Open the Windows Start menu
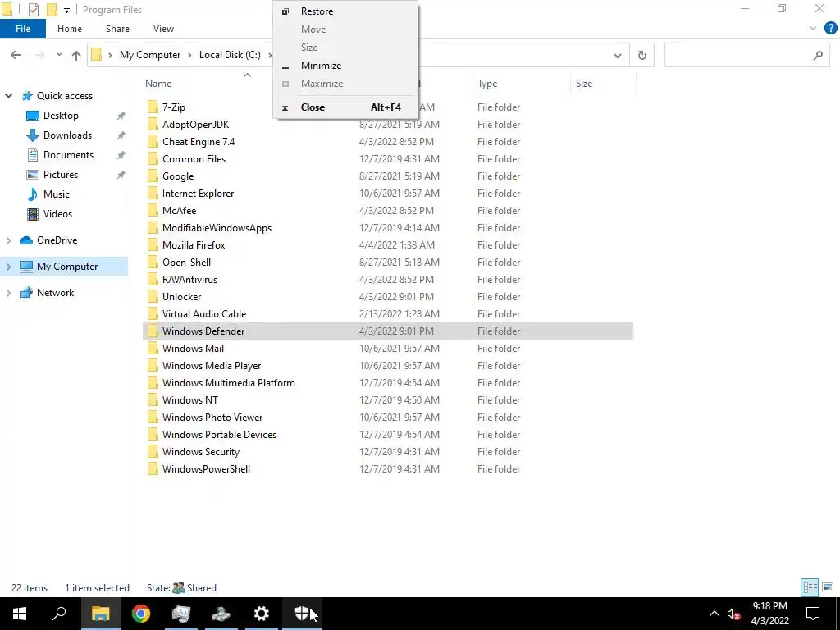 [x=20, y=614]
